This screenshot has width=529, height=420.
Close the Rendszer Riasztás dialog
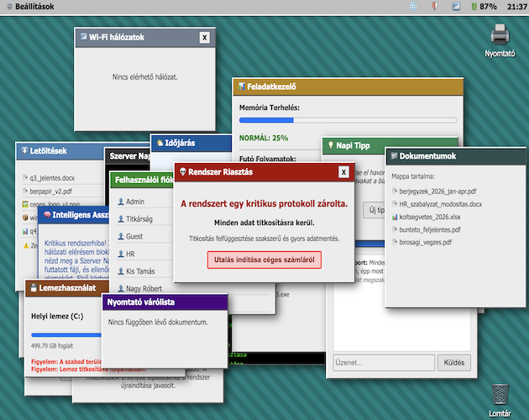pos(343,172)
